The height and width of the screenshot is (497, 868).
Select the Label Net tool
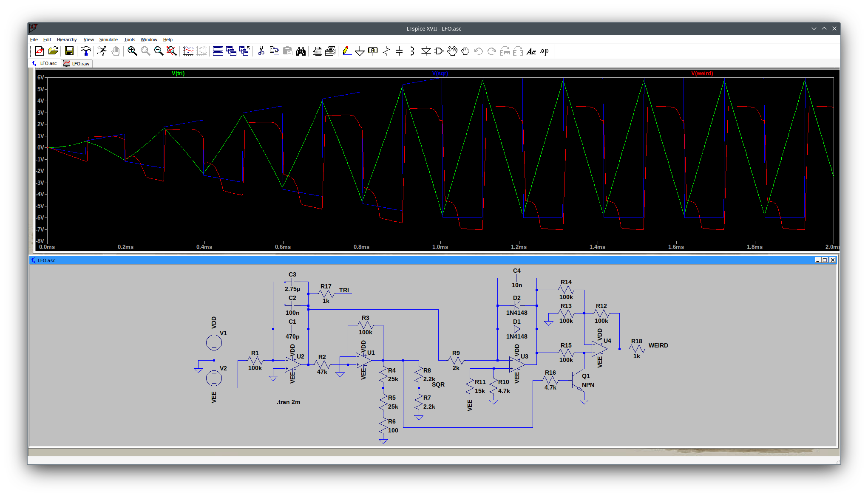(373, 51)
